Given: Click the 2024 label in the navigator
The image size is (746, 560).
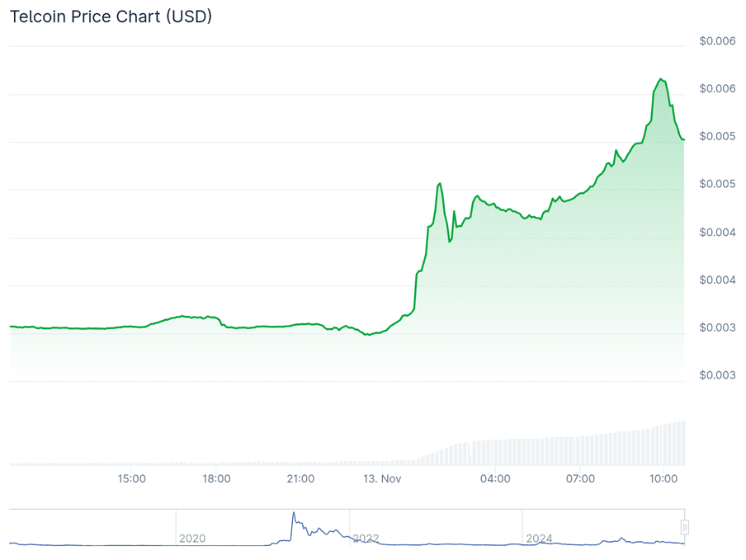Looking at the screenshot, I should click(x=539, y=539).
